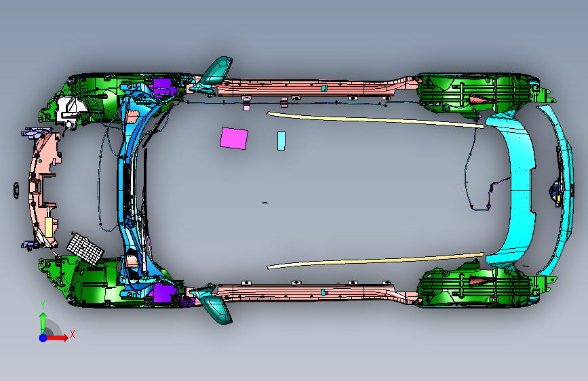Select the lower cream-colored roof rod
588x381 pixels.
point(375,260)
